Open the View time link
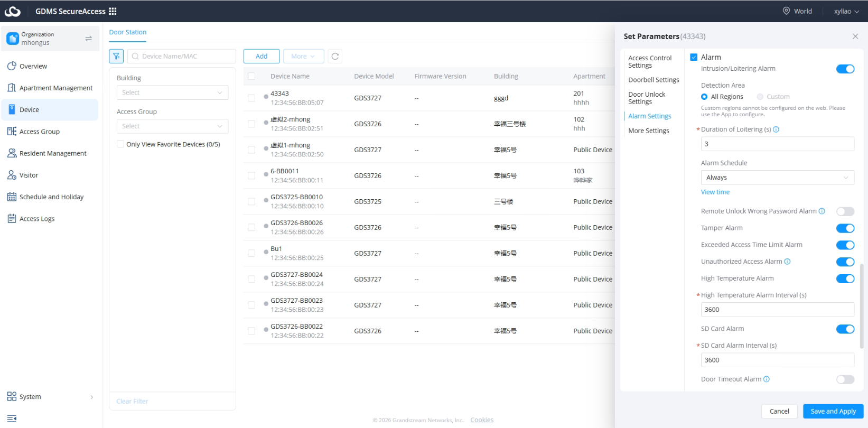Image resolution: width=868 pixels, height=428 pixels. [715, 192]
